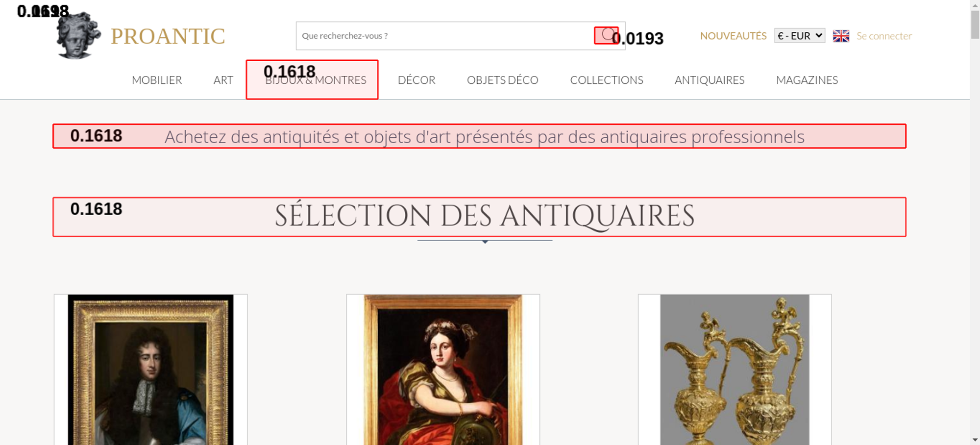Click the Se connecter login link

pyautogui.click(x=884, y=36)
